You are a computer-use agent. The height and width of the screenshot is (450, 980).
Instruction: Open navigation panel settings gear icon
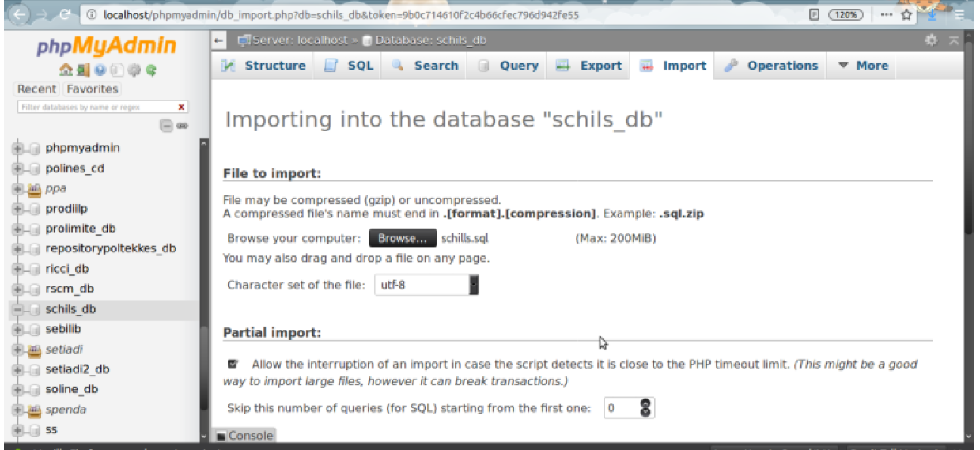coord(134,70)
